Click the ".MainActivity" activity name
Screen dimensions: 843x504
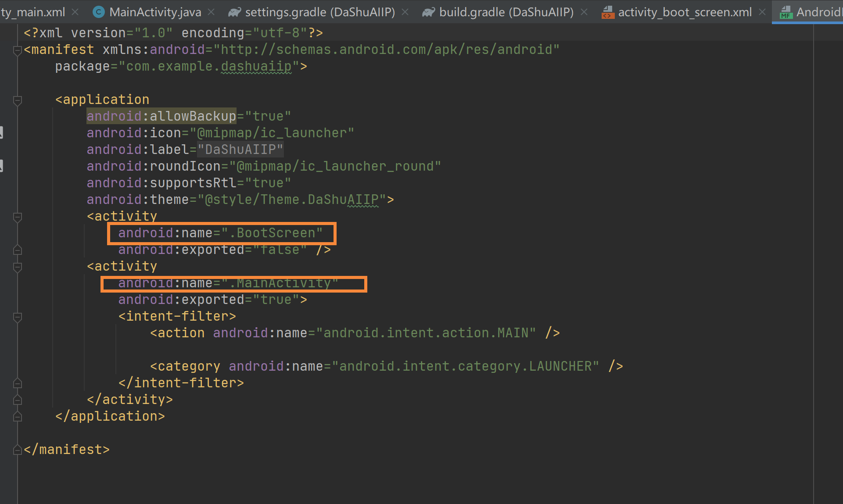(280, 283)
